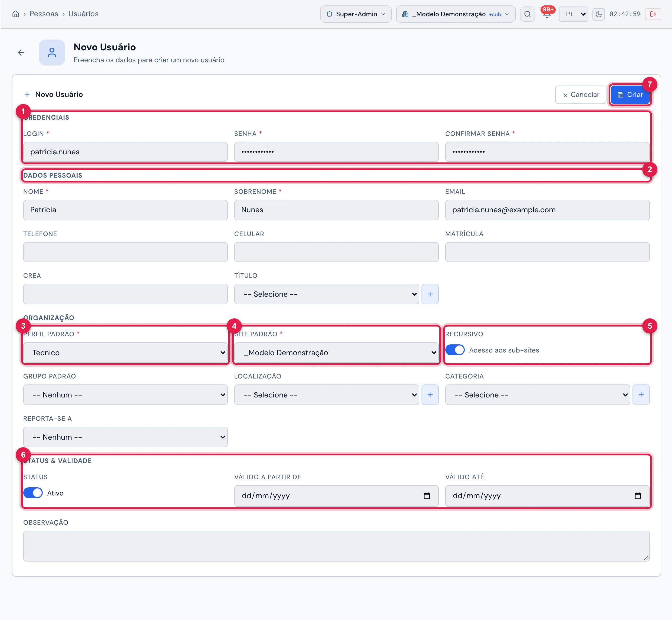Click the Confirmar Senha field

tap(547, 152)
